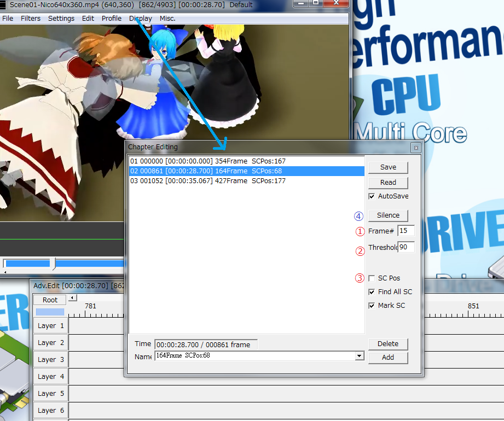Viewport: 504px width, 421px height.
Task: Open the Profile menu
Action: [112, 18]
